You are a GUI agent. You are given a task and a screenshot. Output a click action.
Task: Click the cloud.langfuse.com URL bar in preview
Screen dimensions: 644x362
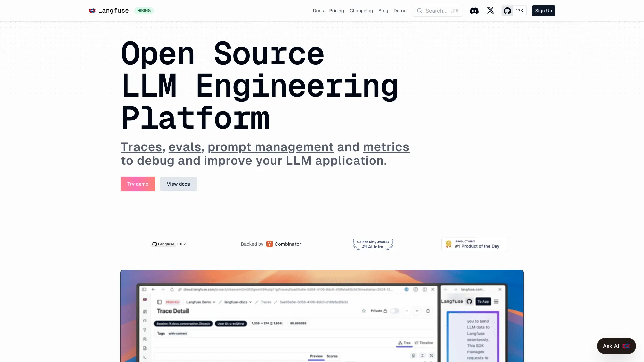[x=288, y=289]
